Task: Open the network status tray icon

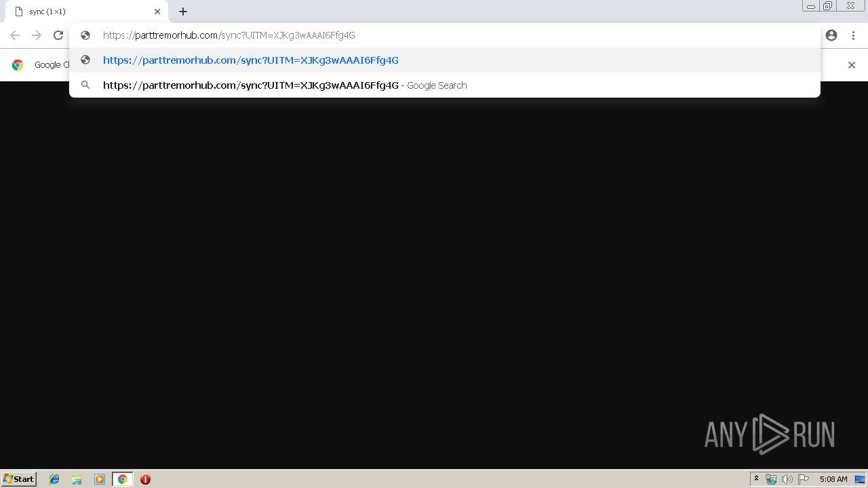Action: (x=771, y=479)
